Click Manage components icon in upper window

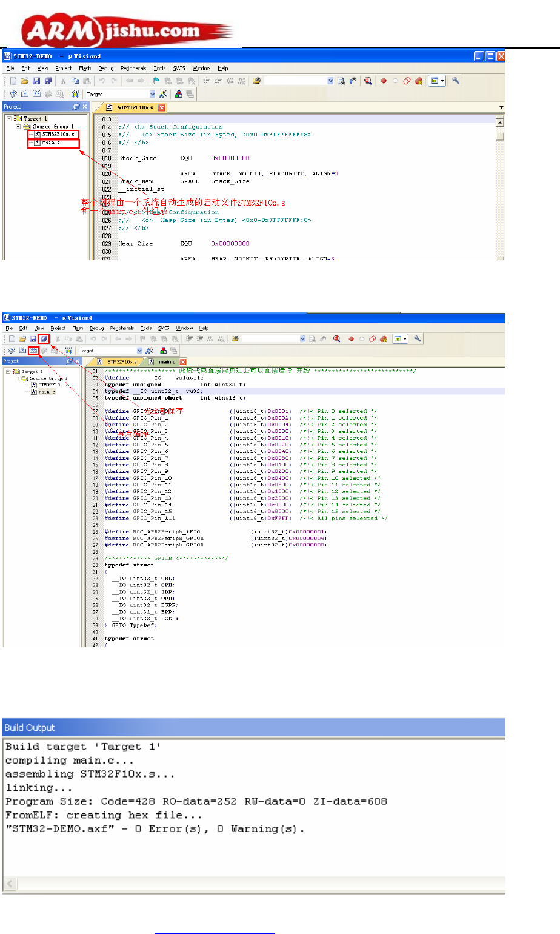coord(178,94)
